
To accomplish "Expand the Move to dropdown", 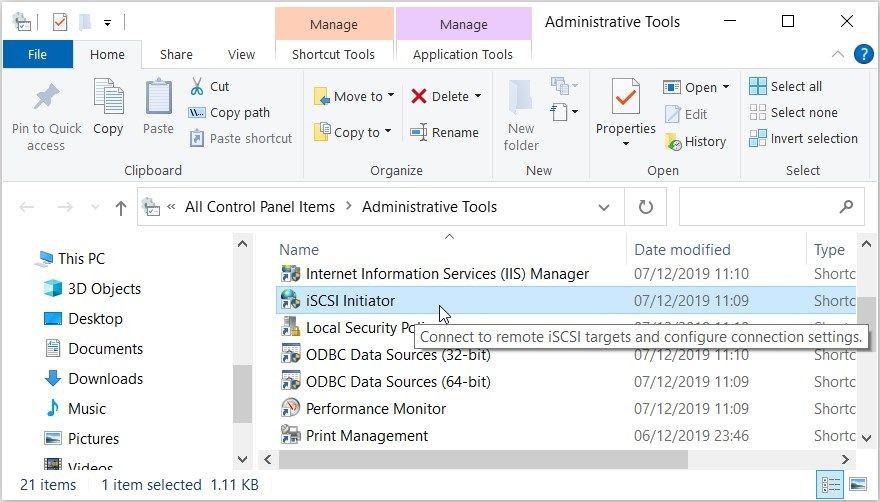I will (391, 95).
